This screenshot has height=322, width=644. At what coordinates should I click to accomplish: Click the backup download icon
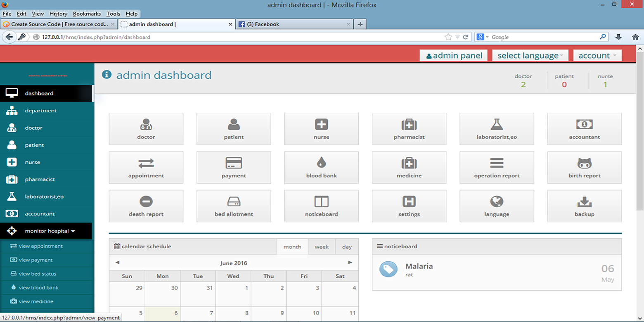584,201
